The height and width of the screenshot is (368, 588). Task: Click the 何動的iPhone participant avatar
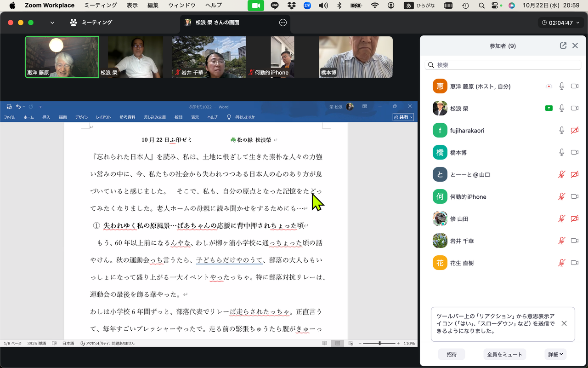coord(440,196)
